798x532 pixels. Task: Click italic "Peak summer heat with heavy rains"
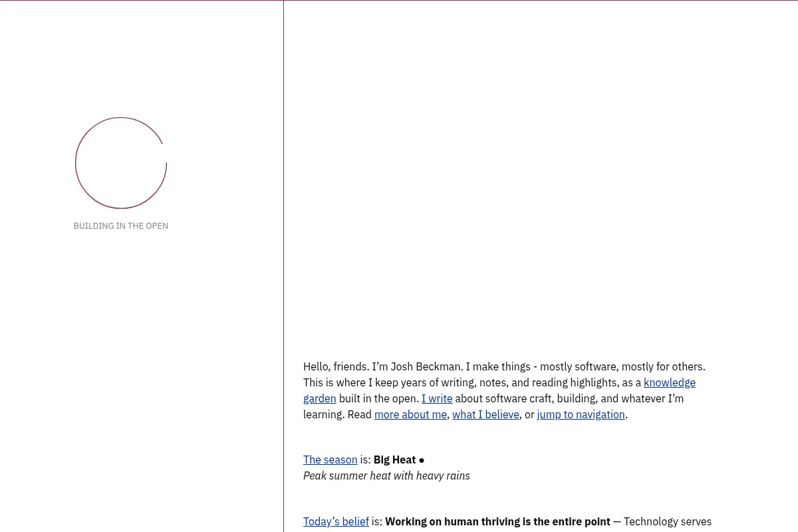pyautogui.click(x=386, y=475)
